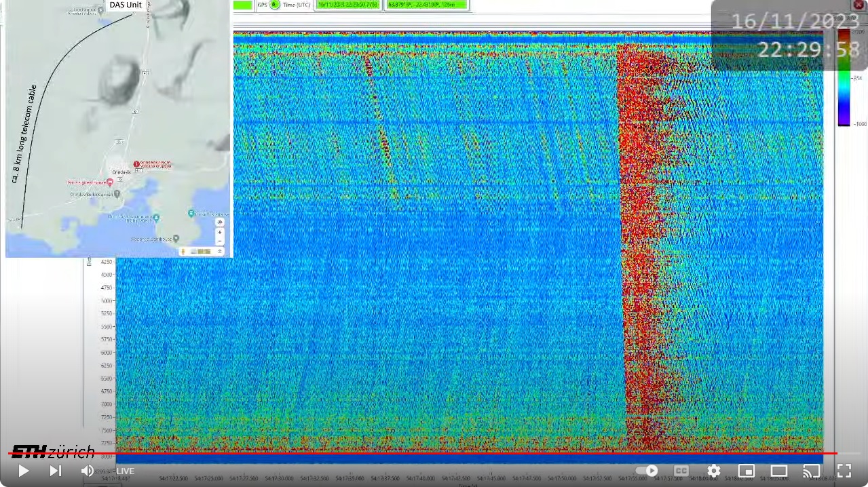Turn on closed captions (CC)
The image size is (868, 487).
681,471
